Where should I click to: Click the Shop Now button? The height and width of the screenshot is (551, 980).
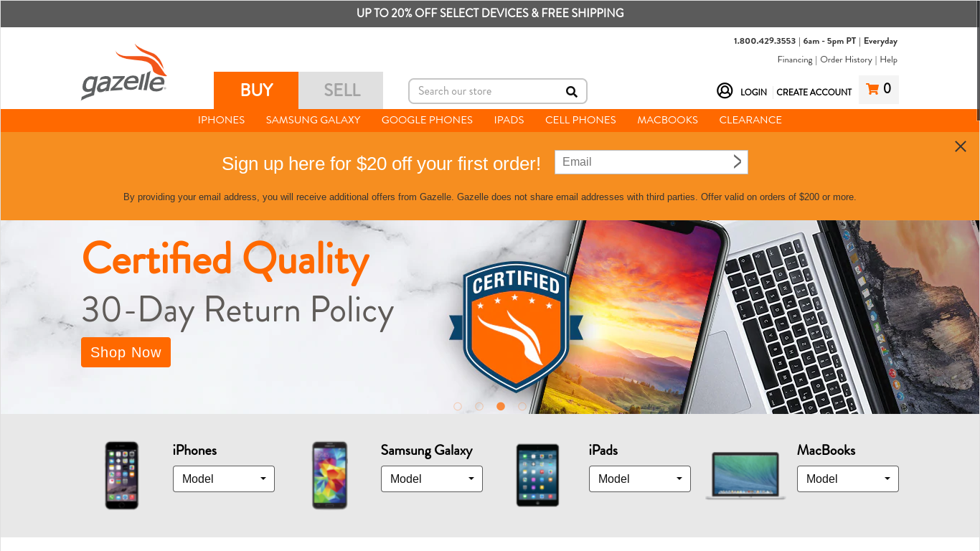[126, 352]
